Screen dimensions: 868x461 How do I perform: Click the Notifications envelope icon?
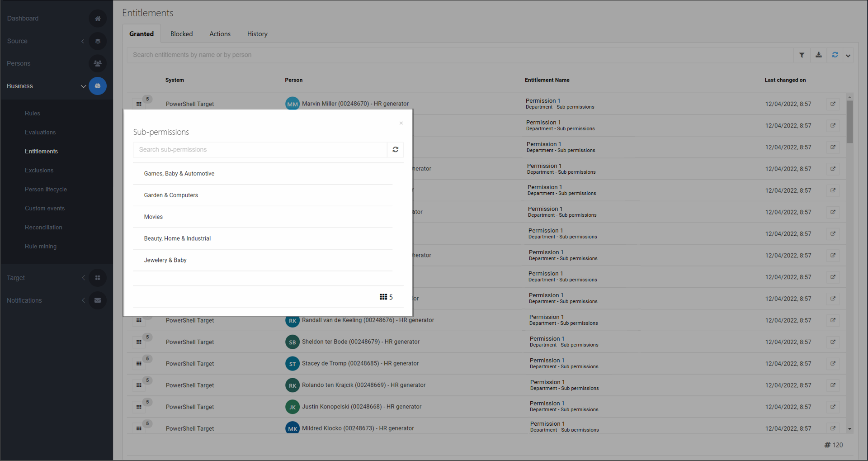(x=98, y=300)
